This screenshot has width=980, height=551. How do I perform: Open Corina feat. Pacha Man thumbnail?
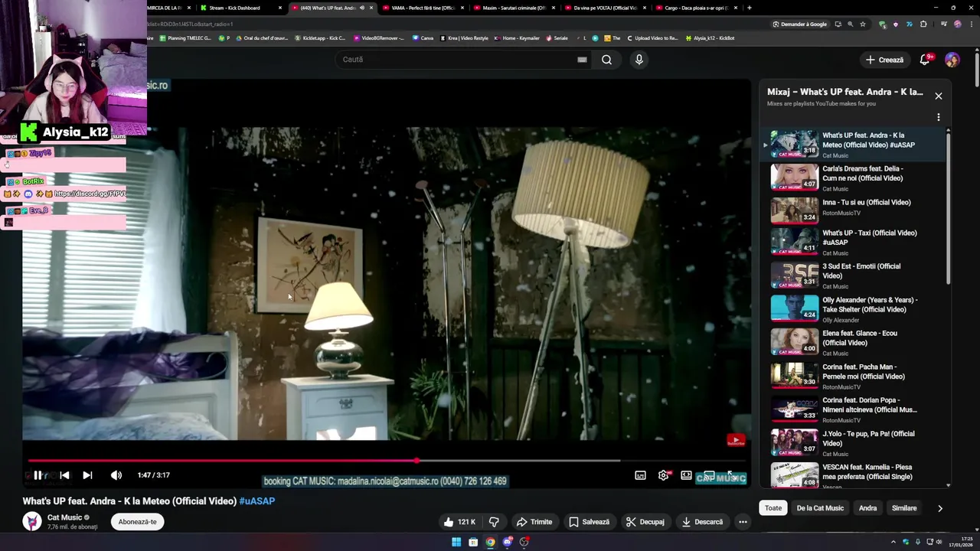(x=794, y=375)
